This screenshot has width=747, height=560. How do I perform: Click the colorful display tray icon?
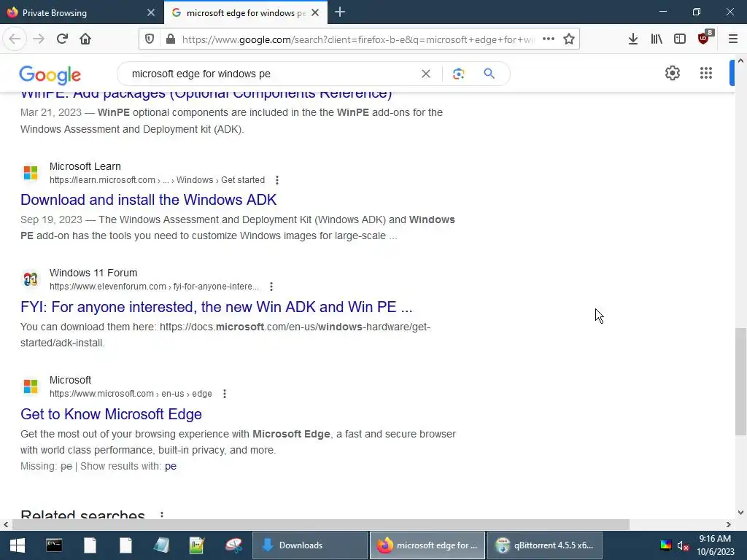[665, 545]
